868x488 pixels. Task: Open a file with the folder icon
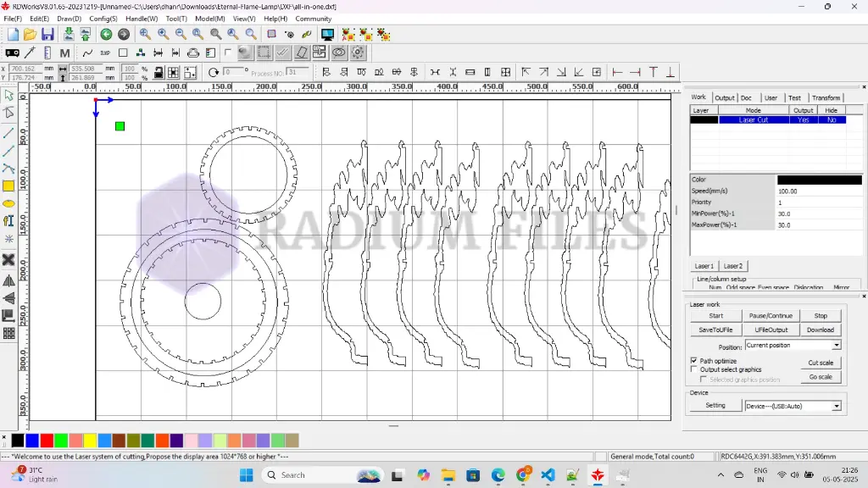30,34
